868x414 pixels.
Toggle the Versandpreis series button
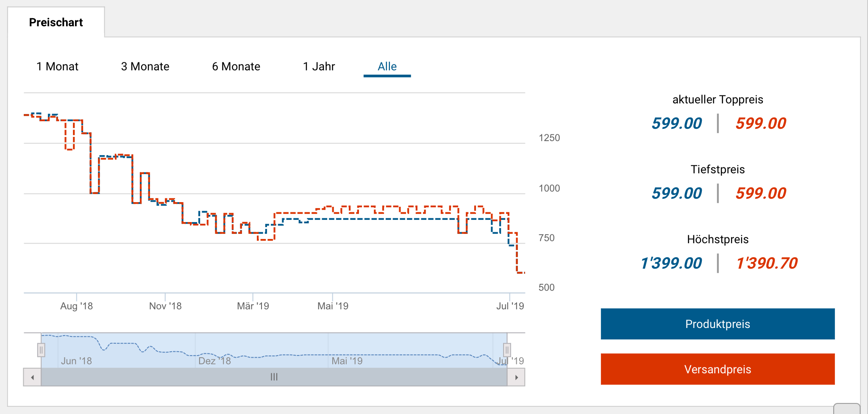tap(718, 369)
